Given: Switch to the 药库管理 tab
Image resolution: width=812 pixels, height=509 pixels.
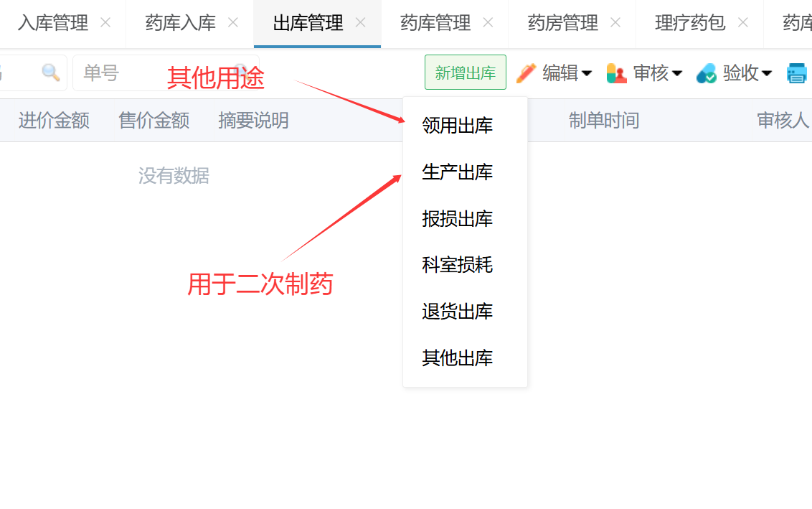Looking at the screenshot, I should click(x=435, y=23).
